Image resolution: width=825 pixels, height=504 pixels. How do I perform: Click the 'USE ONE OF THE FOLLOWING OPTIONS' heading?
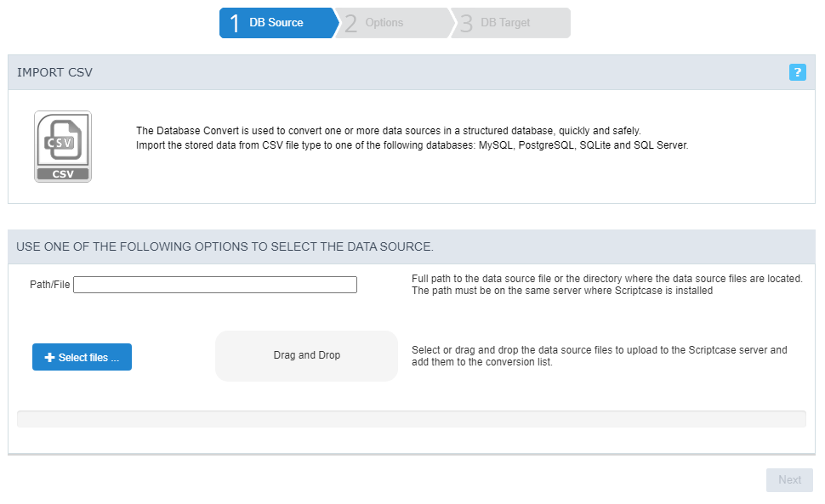pyautogui.click(x=225, y=247)
